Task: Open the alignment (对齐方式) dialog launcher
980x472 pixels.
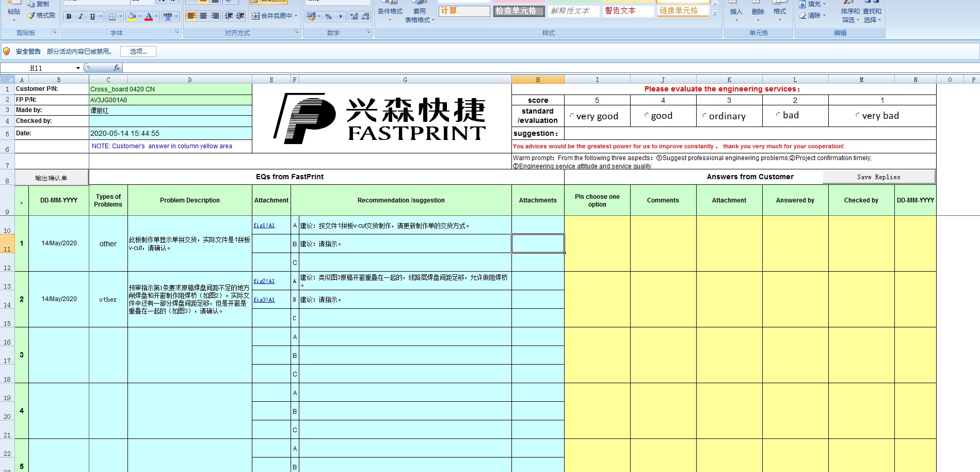Action: coord(296,32)
